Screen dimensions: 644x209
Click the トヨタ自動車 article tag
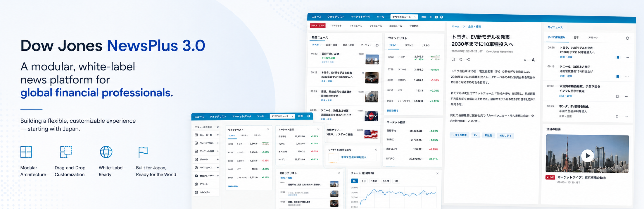(459, 135)
